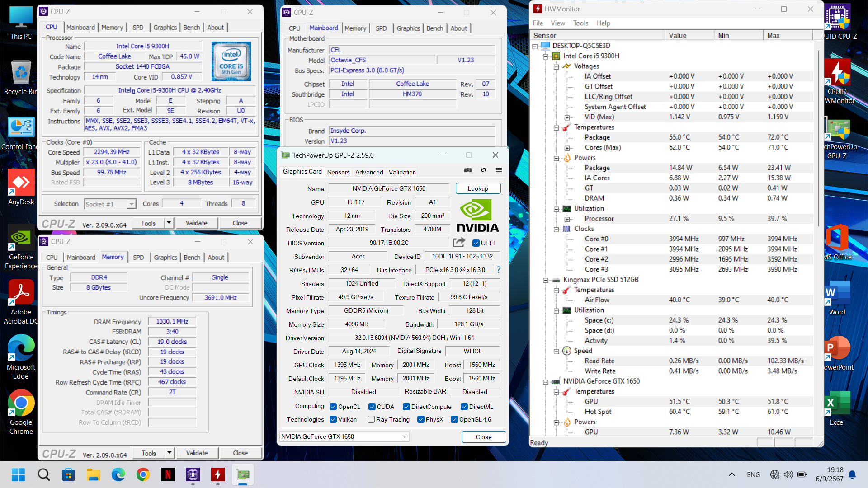
Task: Click the CPU-Z taskbar icon
Action: tap(193, 474)
